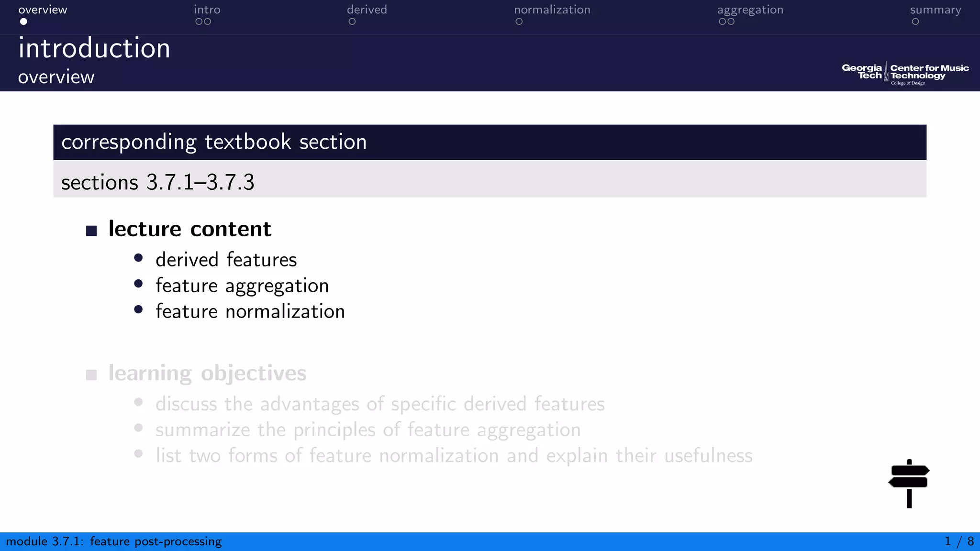Click the lecture content square bullet

91,231
